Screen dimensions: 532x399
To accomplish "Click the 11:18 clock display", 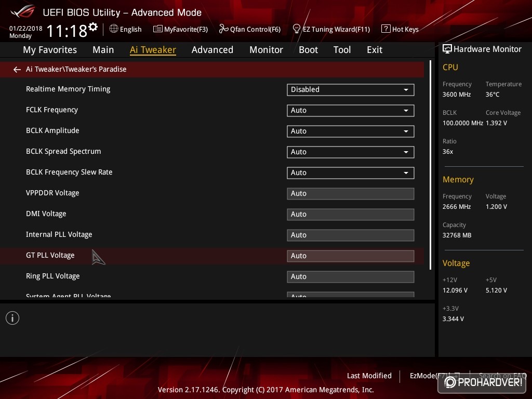I will 67,31.
